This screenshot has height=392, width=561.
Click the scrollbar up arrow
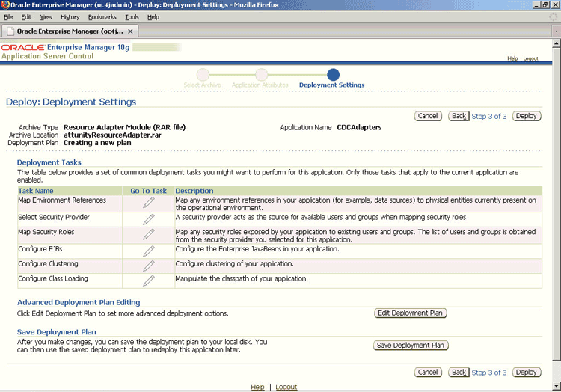pyautogui.click(x=556, y=43)
